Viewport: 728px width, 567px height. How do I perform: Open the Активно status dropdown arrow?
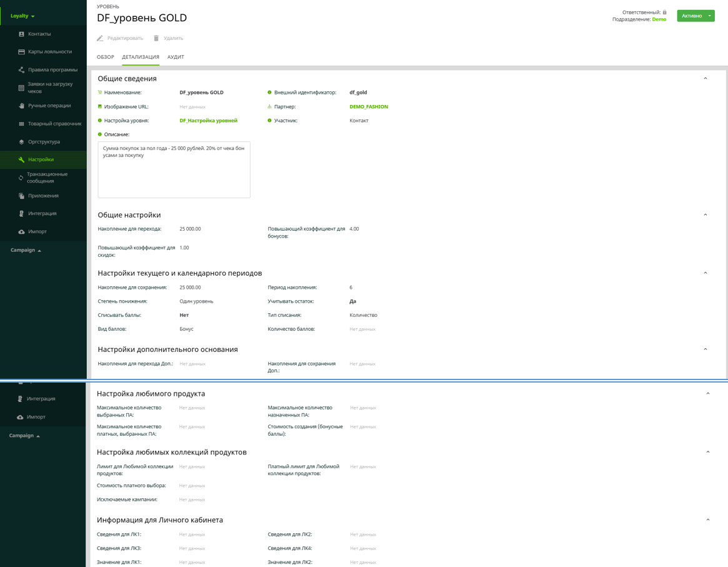point(709,16)
